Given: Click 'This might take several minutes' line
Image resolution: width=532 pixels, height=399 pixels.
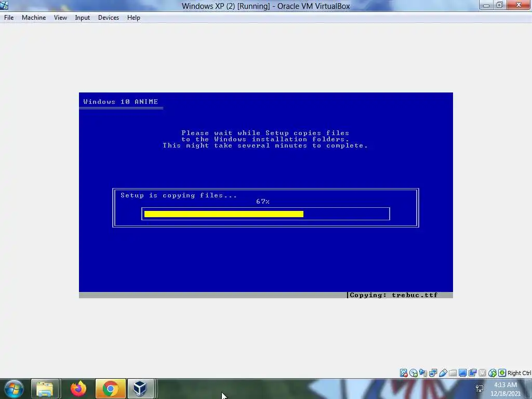Looking at the screenshot, I should click(x=265, y=145).
